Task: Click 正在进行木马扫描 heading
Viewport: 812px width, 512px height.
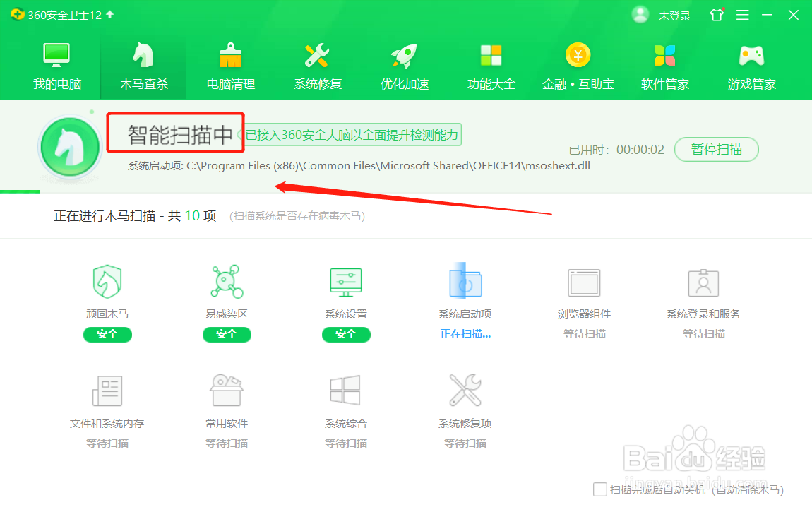Action: (x=135, y=216)
